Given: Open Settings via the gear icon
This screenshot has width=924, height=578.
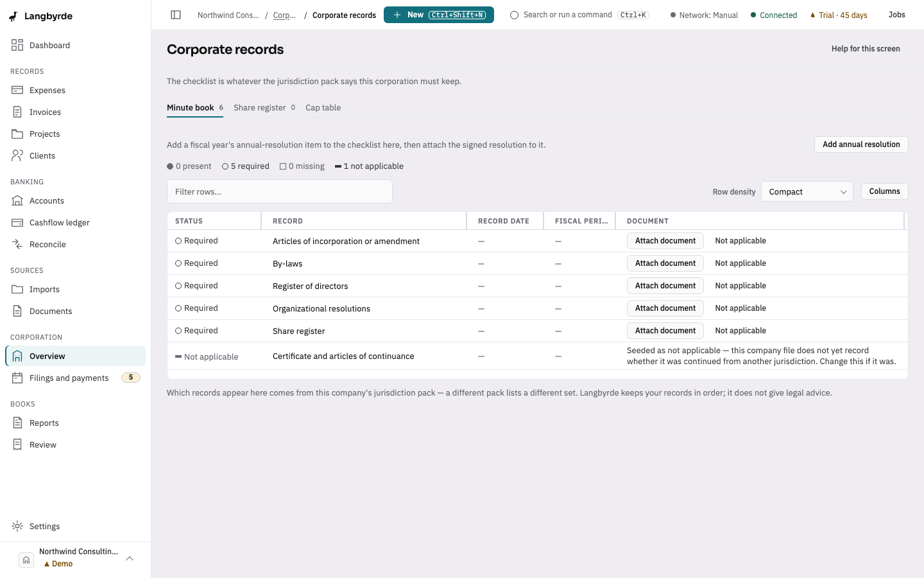Looking at the screenshot, I should coord(17,526).
